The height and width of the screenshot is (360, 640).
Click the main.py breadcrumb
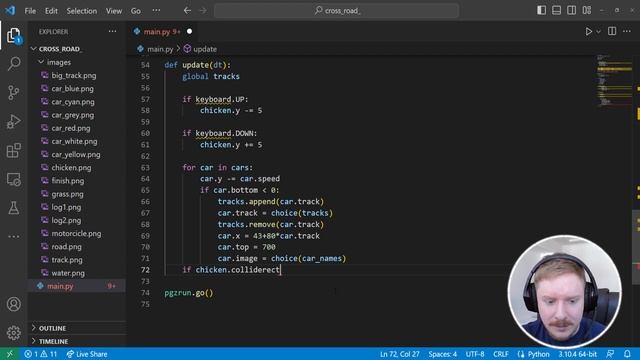(x=160, y=49)
